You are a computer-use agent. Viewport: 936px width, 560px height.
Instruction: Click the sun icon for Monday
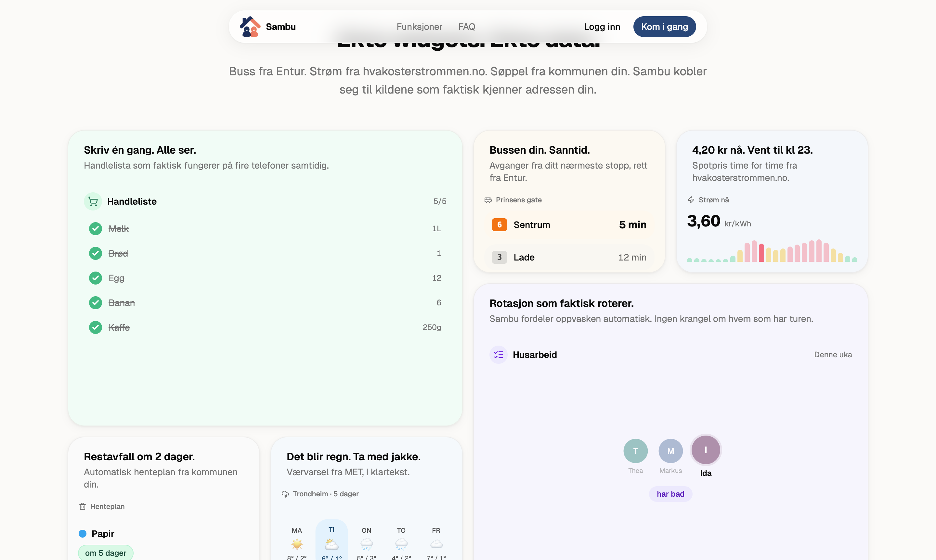coord(297,544)
